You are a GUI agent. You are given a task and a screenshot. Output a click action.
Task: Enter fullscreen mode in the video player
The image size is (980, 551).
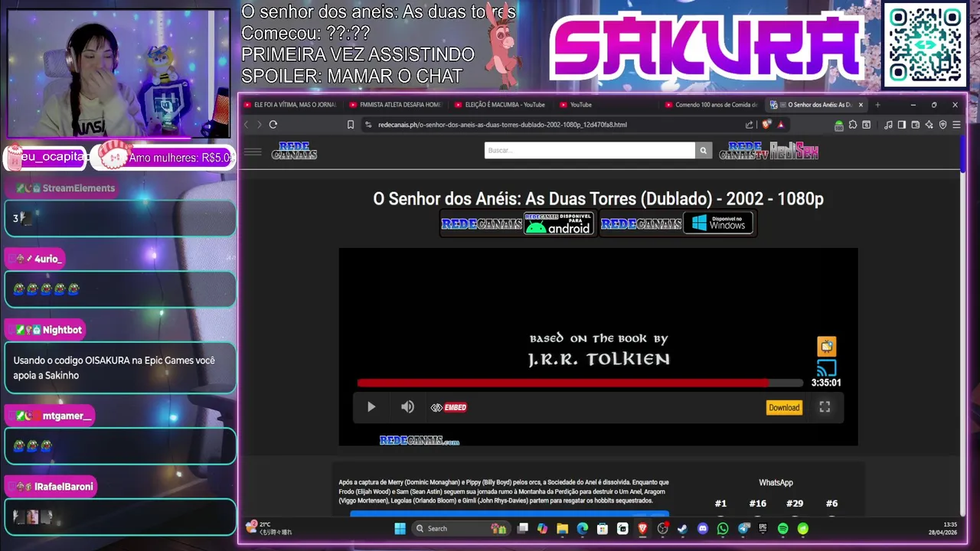(825, 407)
